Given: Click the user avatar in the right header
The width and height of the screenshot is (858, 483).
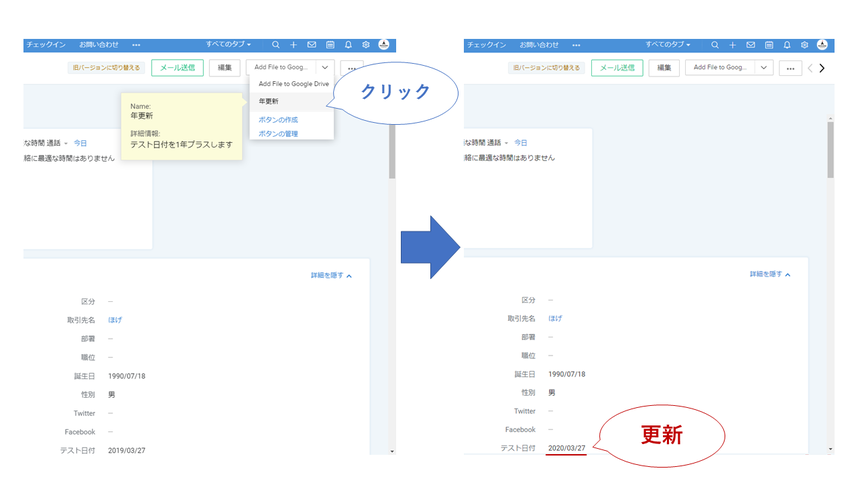Looking at the screenshot, I should click(x=821, y=45).
